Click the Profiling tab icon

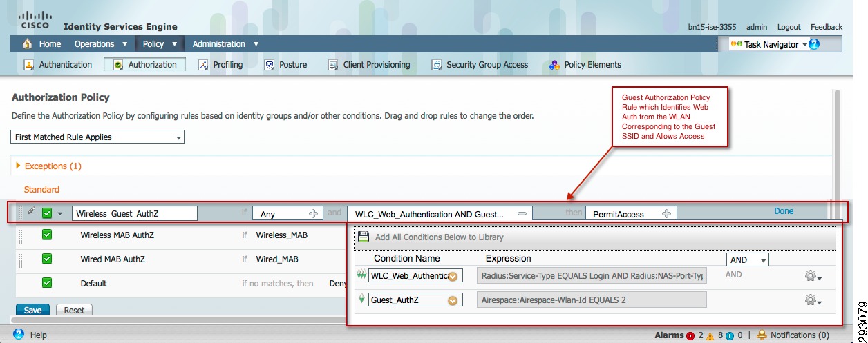click(x=202, y=65)
